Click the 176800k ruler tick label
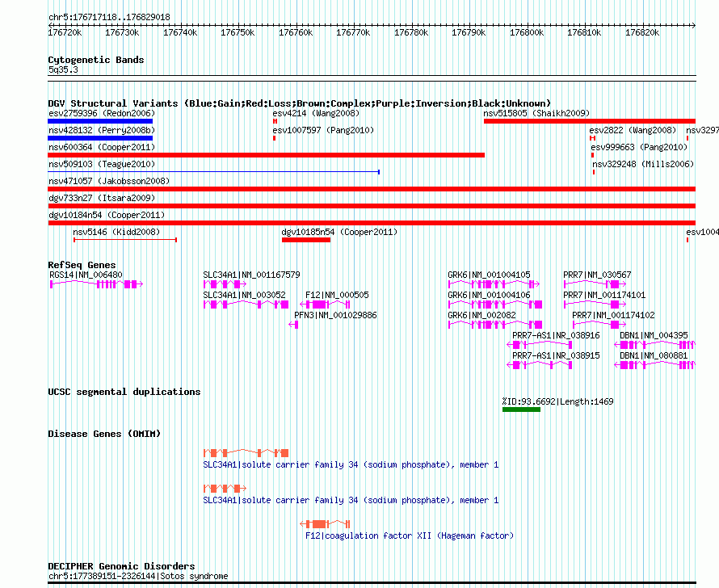 click(x=527, y=32)
